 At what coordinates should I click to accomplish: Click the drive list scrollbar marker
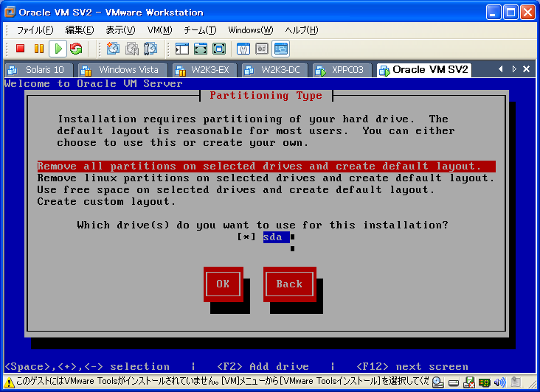292,237
